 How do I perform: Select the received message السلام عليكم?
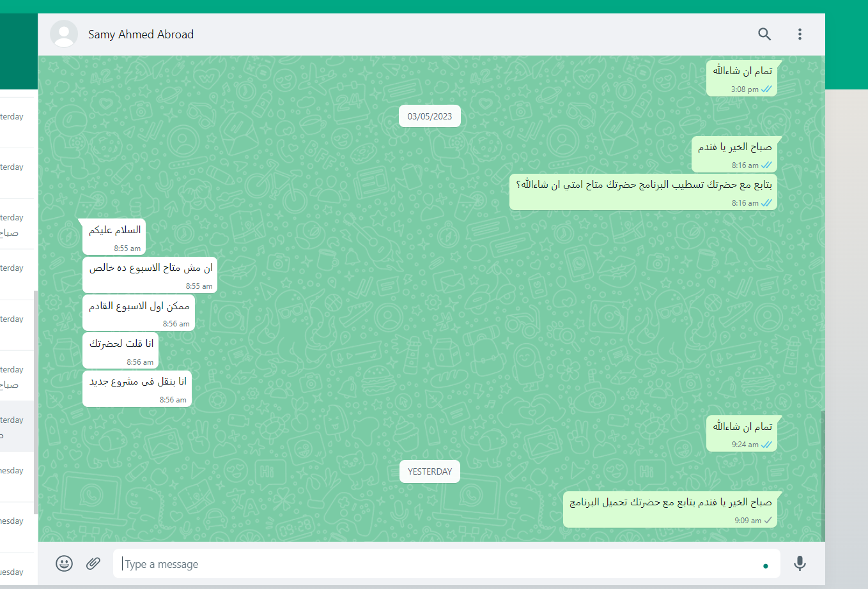pos(114,237)
